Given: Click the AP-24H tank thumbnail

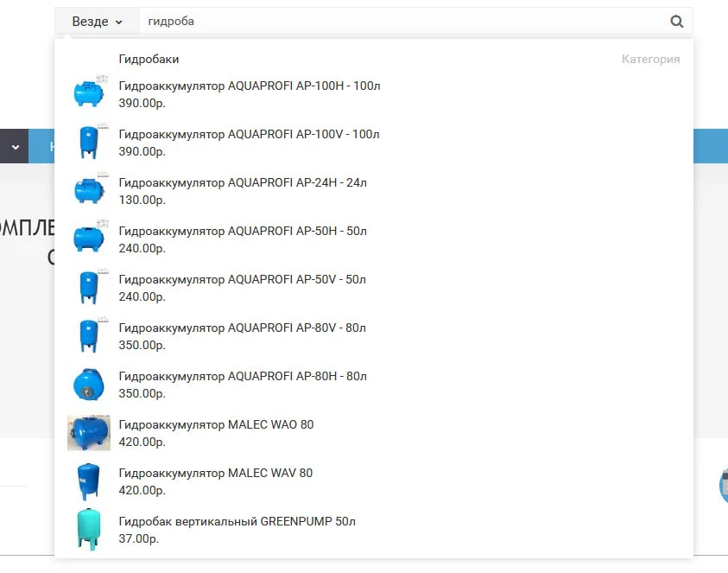Looking at the screenshot, I should (x=89, y=189).
